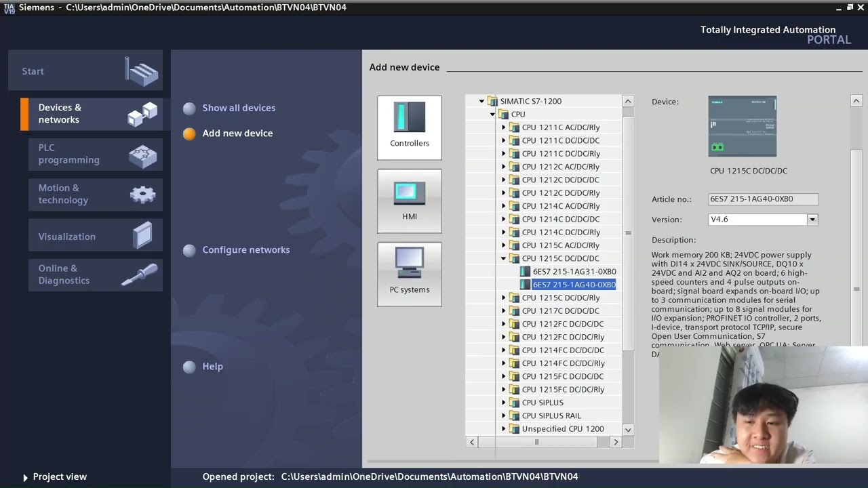
Task: Open Motion & technology portal
Action: [96, 194]
